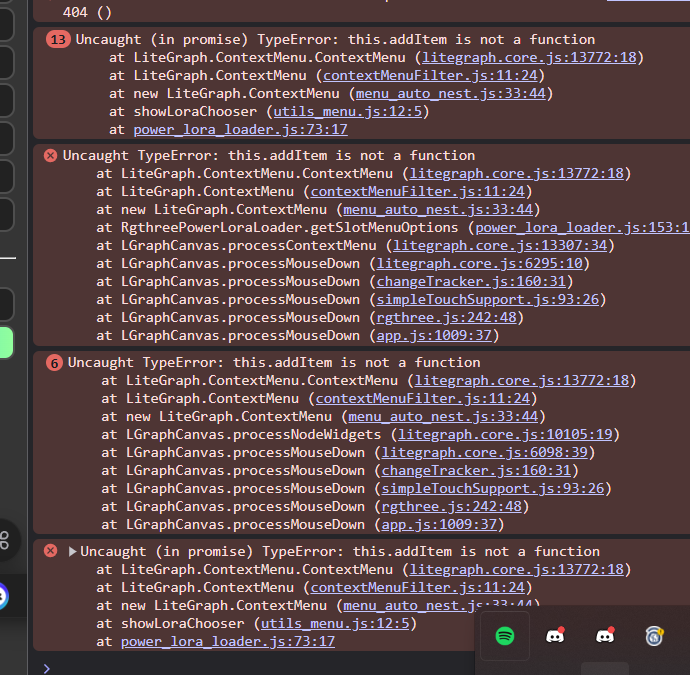Viewport: 690px width, 675px height.
Task: Select the '404 ()' console text
Action: (x=87, y=12)
